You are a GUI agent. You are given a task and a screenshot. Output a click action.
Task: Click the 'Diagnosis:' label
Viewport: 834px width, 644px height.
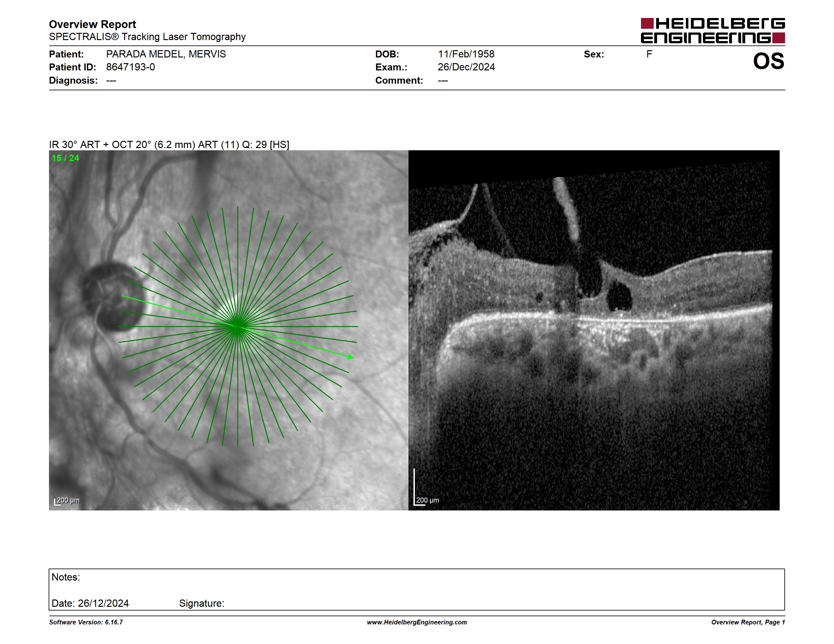tap(73, 80)
